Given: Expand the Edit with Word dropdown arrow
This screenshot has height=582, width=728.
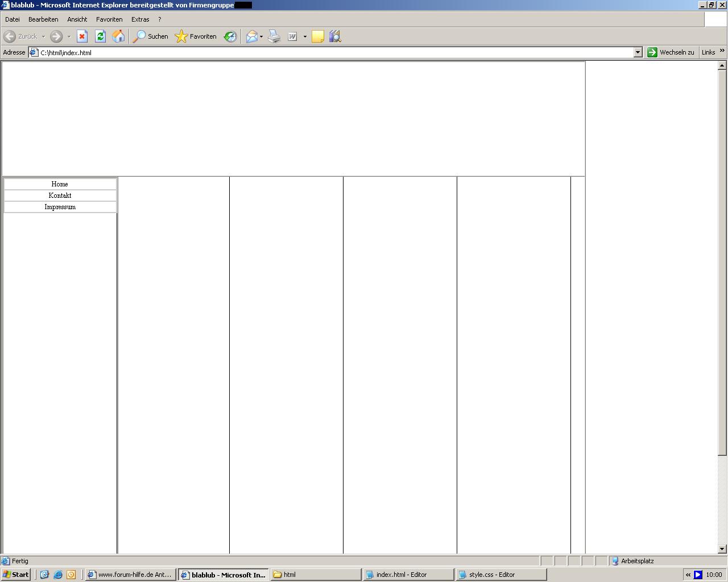Looking at the screenshot, I should point(305,36).
